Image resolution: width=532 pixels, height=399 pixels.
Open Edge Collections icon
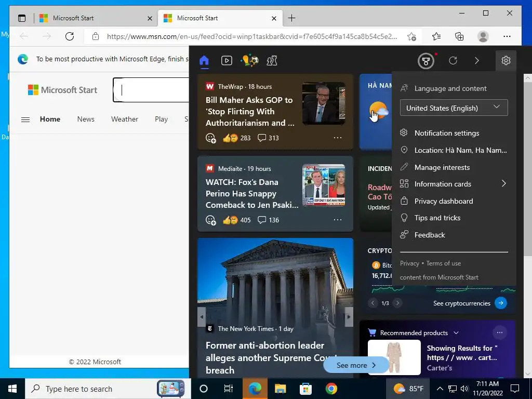(459, 36)
